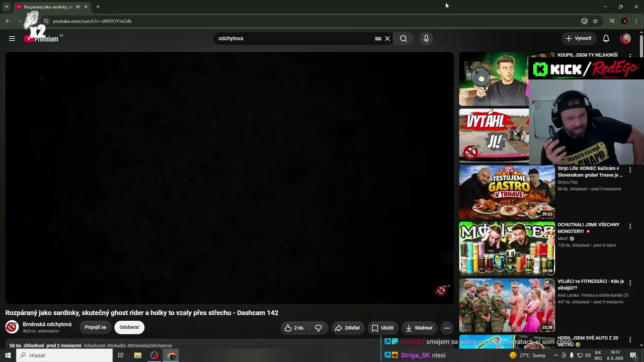Like the video showing '2 tis.'
644x362 pixels.
coord(295,328)
